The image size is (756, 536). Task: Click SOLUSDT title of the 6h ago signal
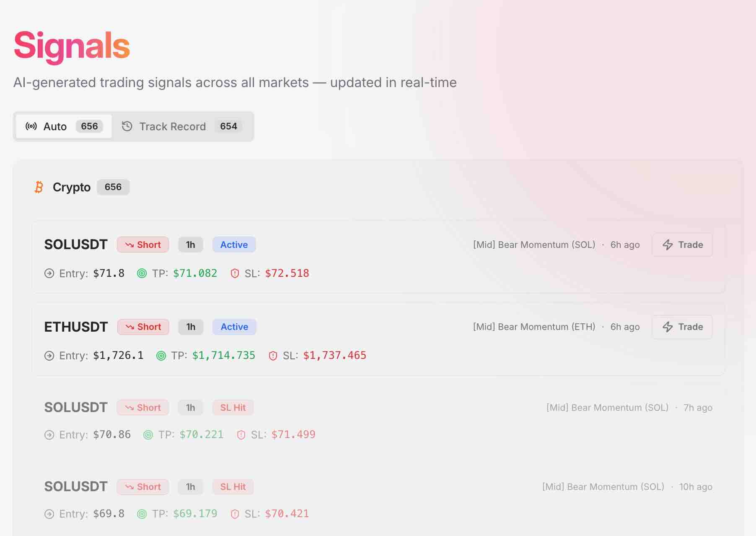tap(76, 245)
